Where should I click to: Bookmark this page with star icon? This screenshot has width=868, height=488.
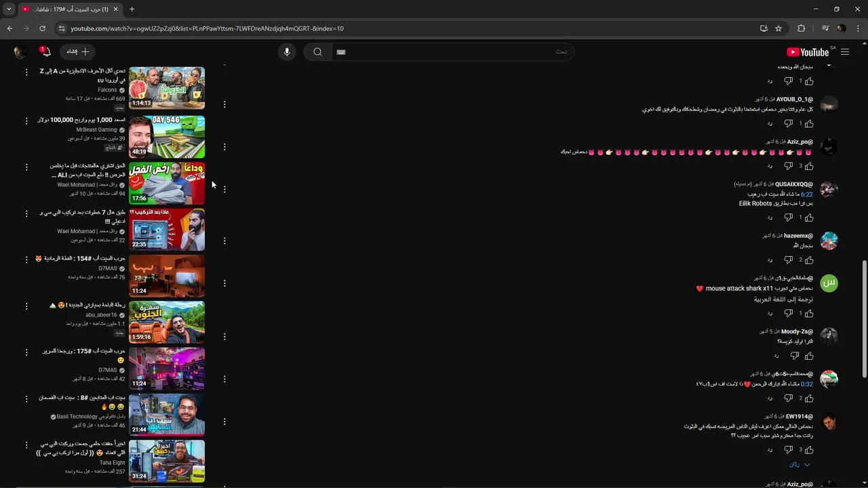coord(778,28)
